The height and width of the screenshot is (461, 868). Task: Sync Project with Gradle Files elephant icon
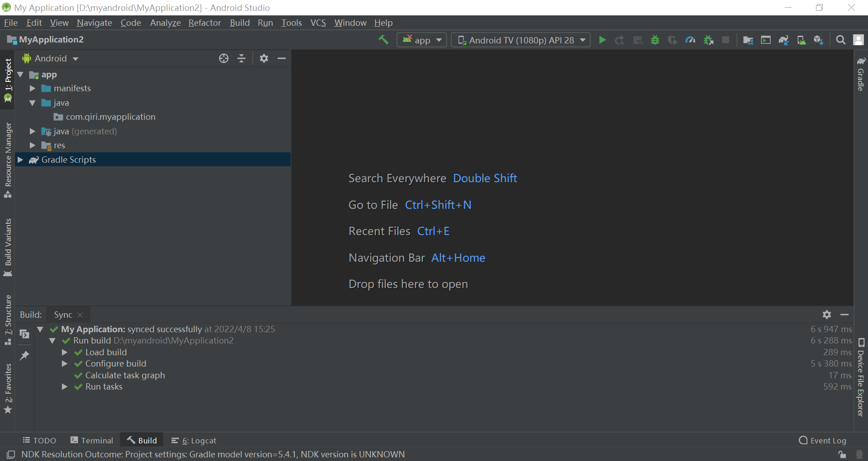[783, 40]
